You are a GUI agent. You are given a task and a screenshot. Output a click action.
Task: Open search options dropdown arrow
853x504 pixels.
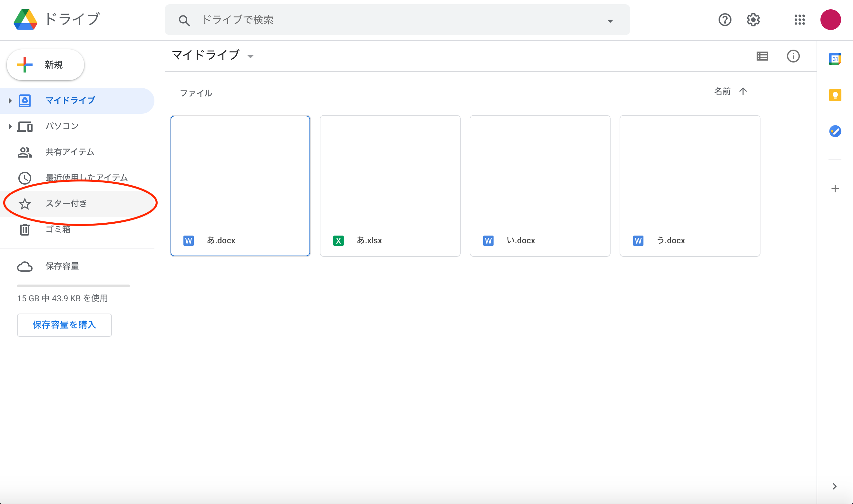610,21
